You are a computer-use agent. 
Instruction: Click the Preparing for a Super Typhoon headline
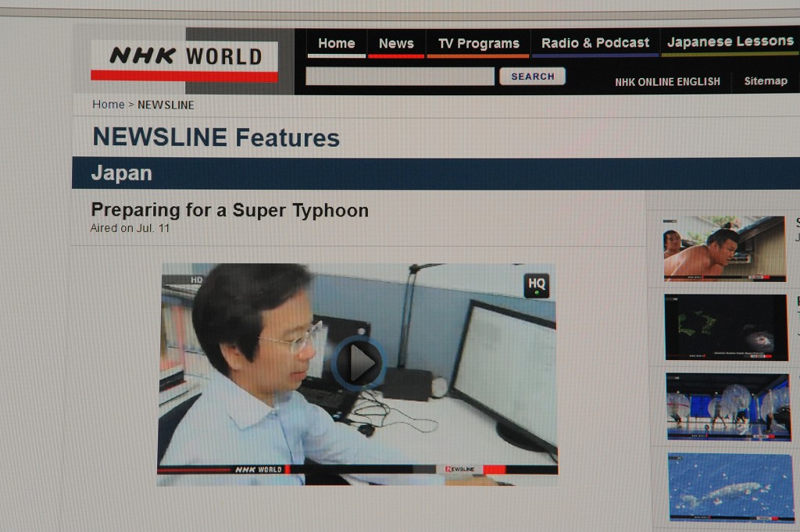230,210
